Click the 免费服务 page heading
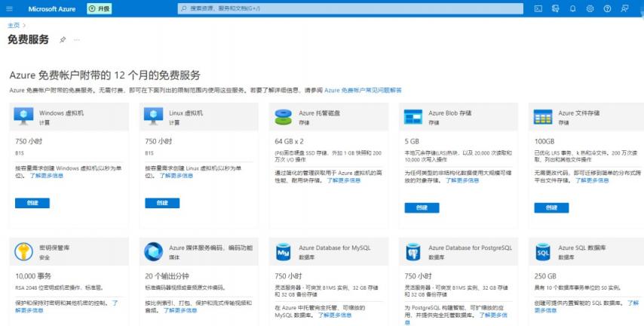The width and height of the screenshot is (644, 326). tap(28, 39)
